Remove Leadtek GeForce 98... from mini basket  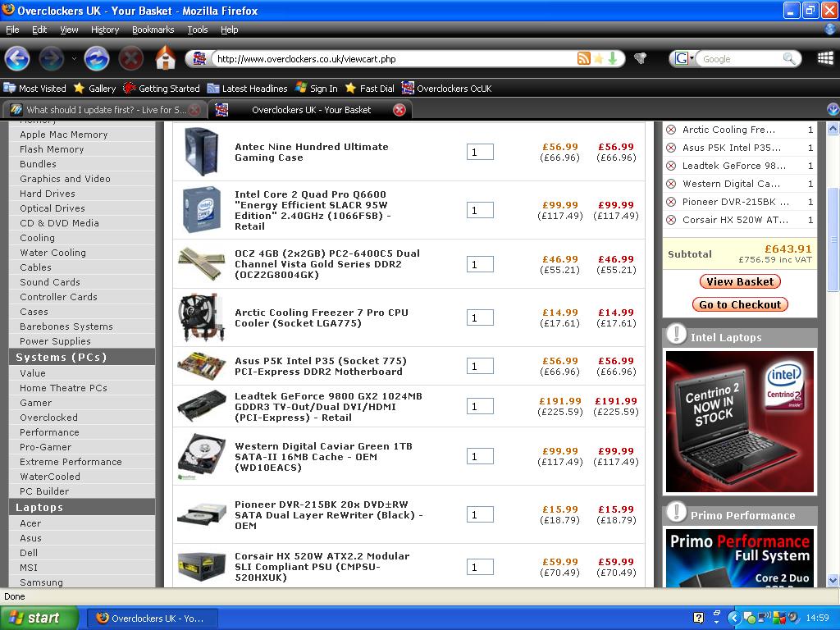(x=671, y=166)
